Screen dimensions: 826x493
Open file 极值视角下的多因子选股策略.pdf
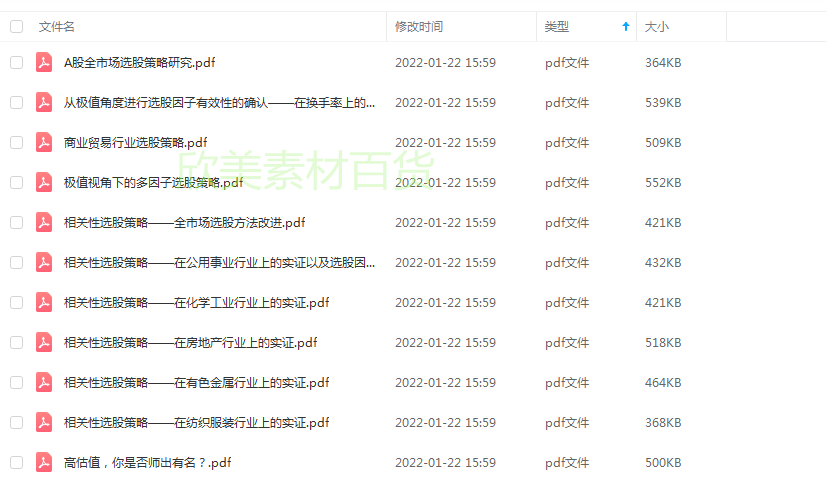[153, 183]
